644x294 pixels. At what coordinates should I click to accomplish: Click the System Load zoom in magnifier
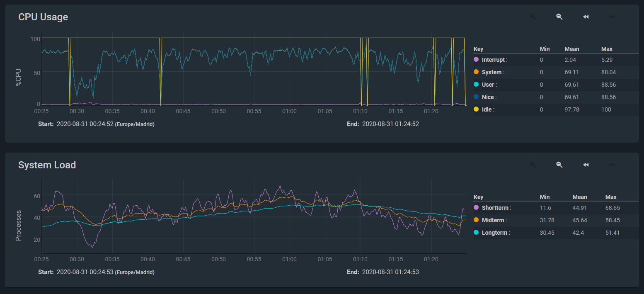point(533,165)
